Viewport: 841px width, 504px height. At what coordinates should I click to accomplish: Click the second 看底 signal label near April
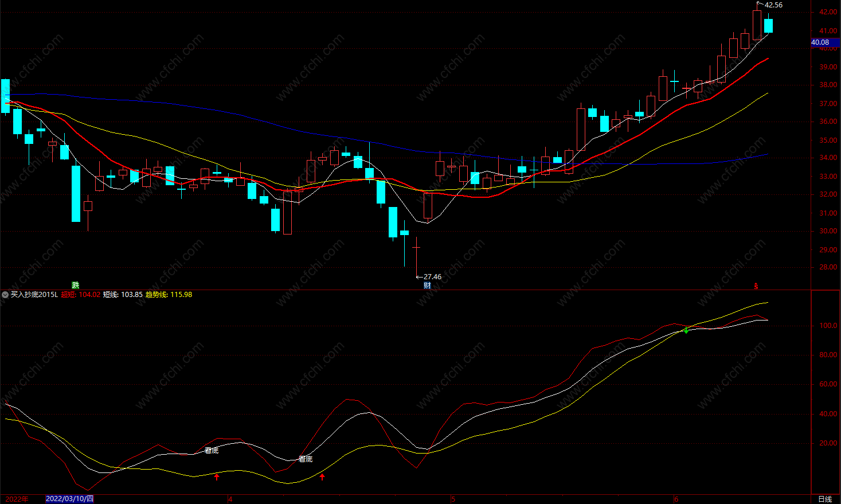coord(306,459)
